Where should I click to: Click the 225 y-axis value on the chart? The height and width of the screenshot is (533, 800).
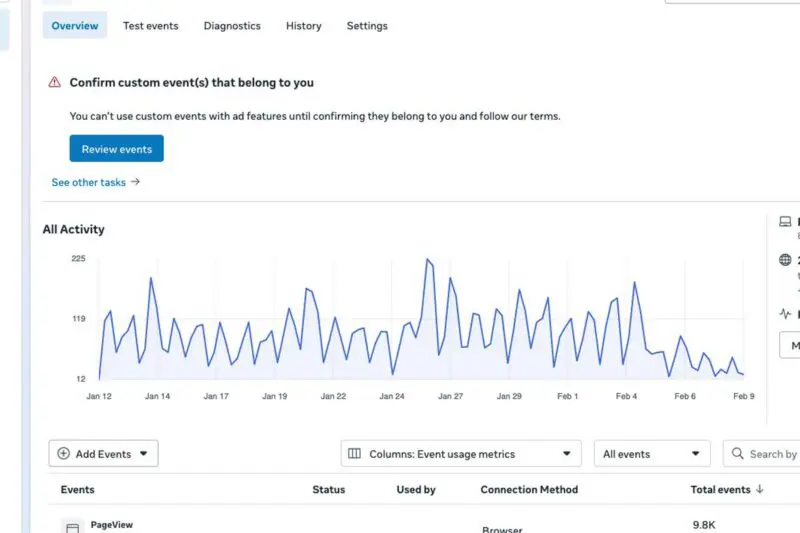coord(78,258)
